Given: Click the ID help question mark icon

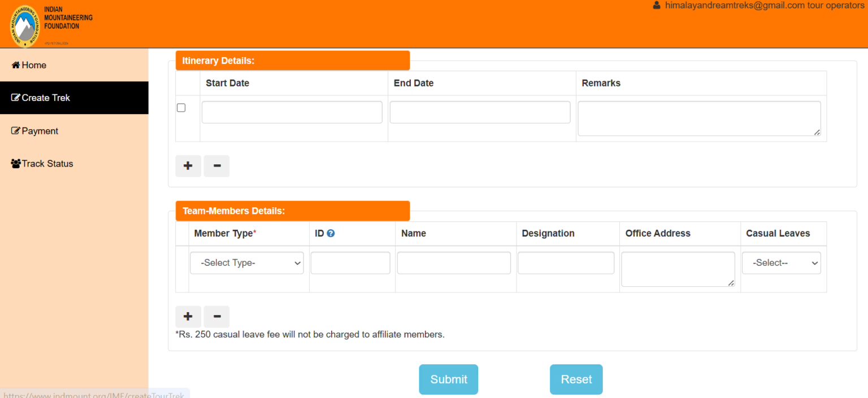Looking at the screenshot, I should coord(331,233).
